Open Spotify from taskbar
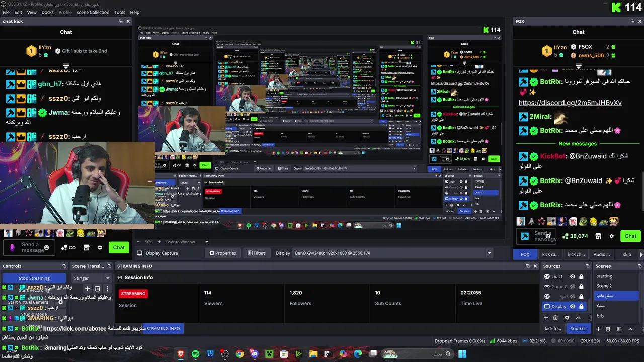644x362 pixels. pyautogui.click(x=196, y=354)
